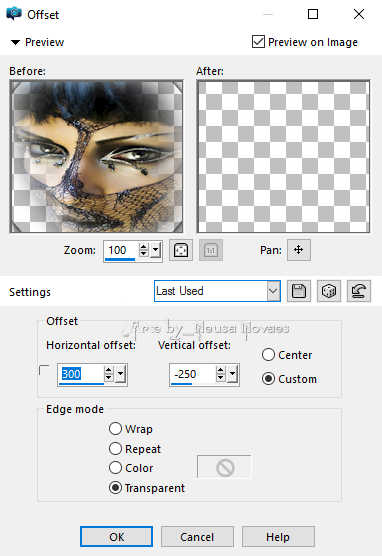Select the Center radio button
Screen dimensions: 382x556
[x=268, y=355]
